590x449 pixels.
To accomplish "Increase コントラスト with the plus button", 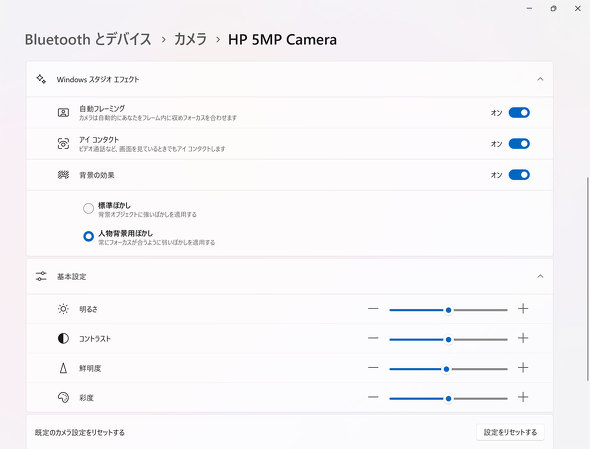I will (523, 338).
